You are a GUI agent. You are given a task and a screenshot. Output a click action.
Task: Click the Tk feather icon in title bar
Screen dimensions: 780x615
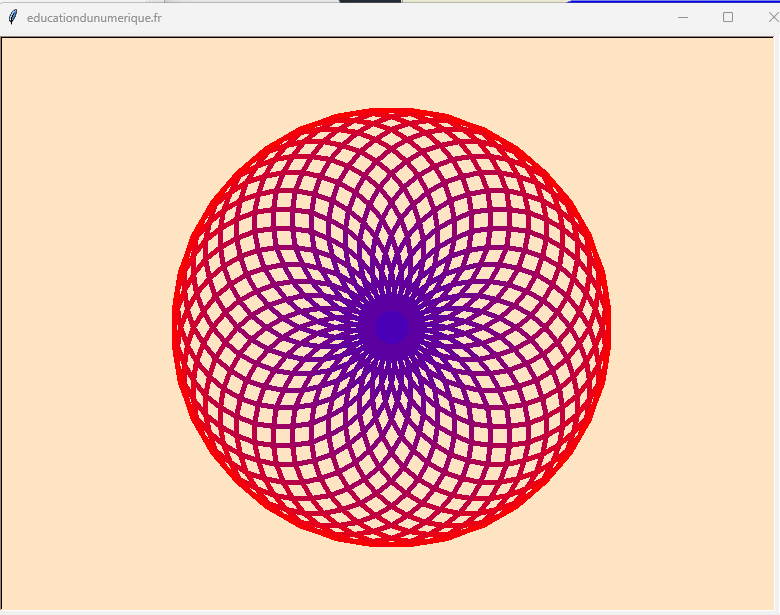[13, 17]
